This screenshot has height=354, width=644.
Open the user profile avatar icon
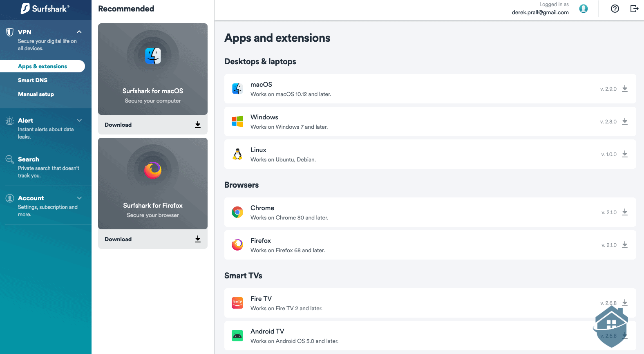[x=584, y=9]
